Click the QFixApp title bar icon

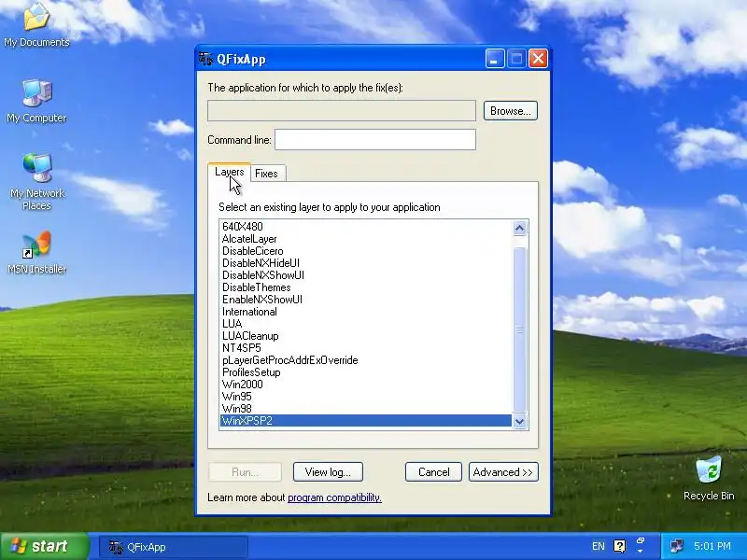point(206,59)
